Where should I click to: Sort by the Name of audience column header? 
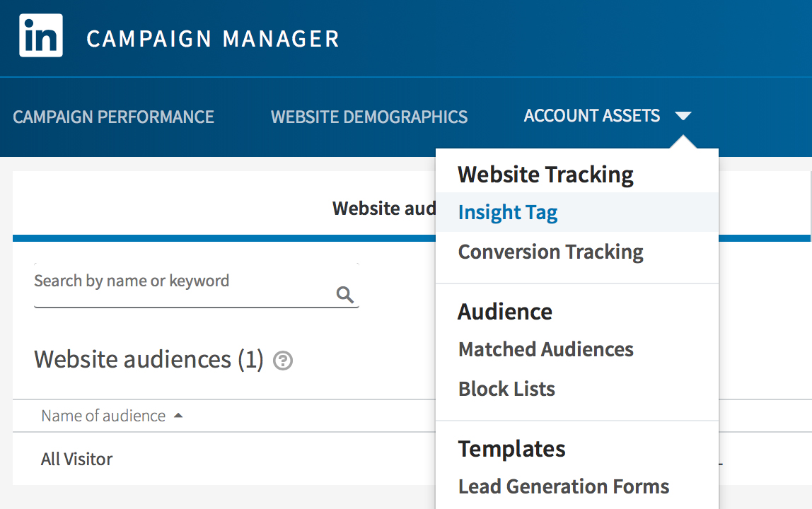pyautogui.click(x=103, y=415)
